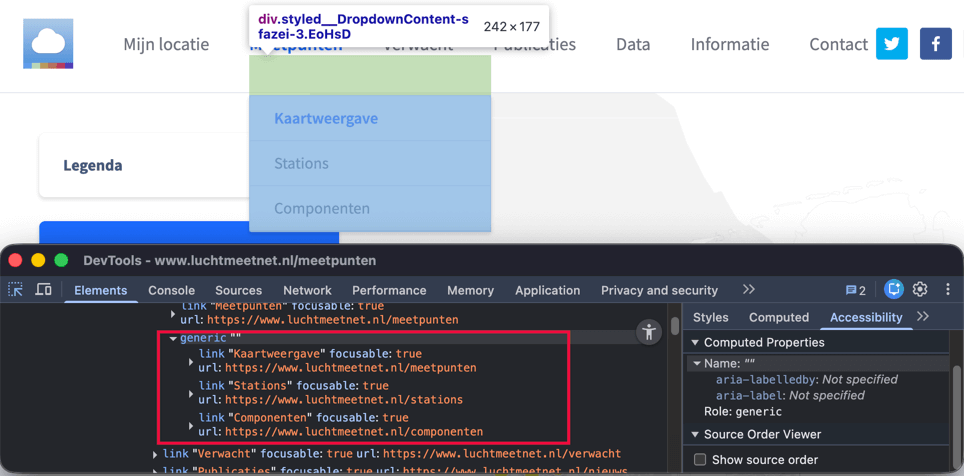Collapse the Computed Properties section
This screenshot has height=476, width=964.
click(x=696, y=343)
